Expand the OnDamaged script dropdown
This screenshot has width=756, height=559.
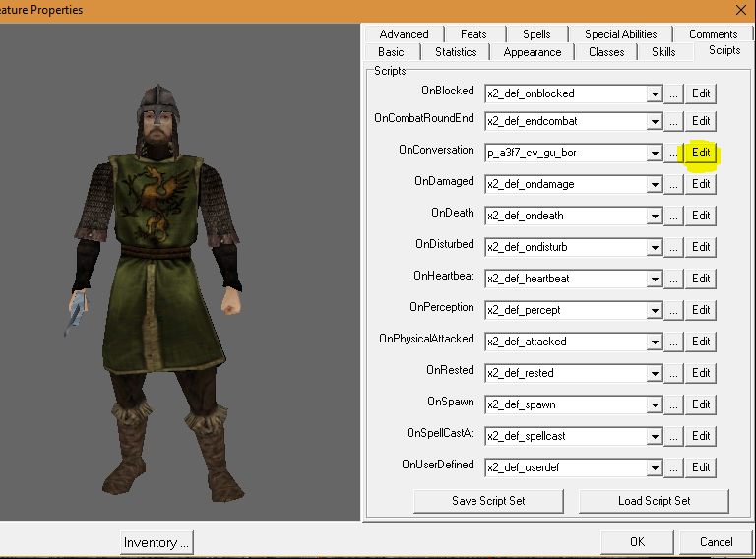pyautogui.click(x=655, y=184)
